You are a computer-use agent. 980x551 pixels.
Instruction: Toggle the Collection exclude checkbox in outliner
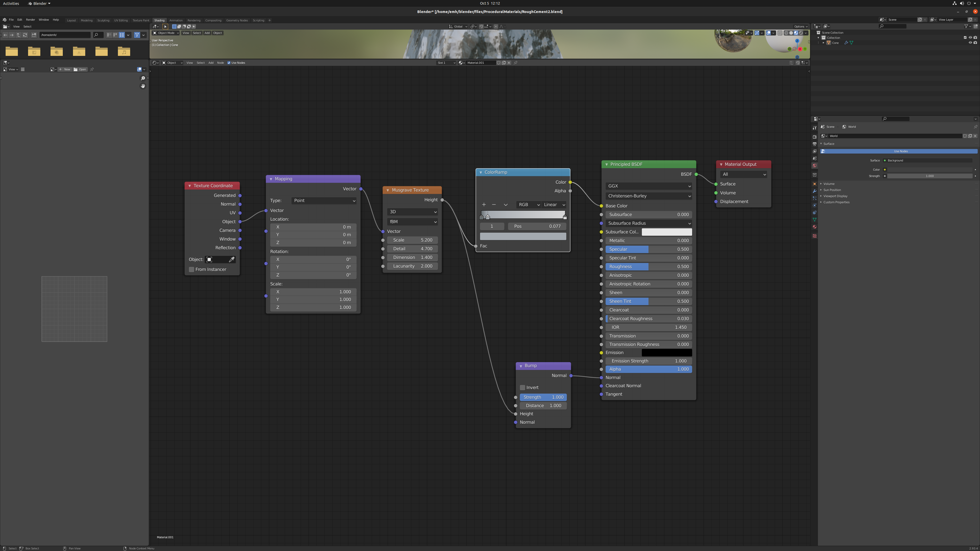(x=965, y=38)
